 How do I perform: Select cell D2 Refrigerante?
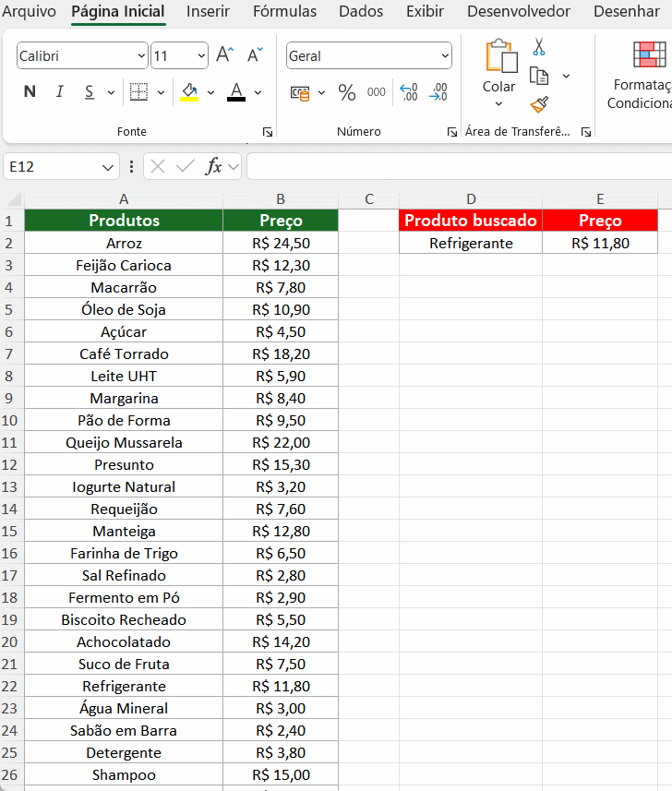coord(471,243)
